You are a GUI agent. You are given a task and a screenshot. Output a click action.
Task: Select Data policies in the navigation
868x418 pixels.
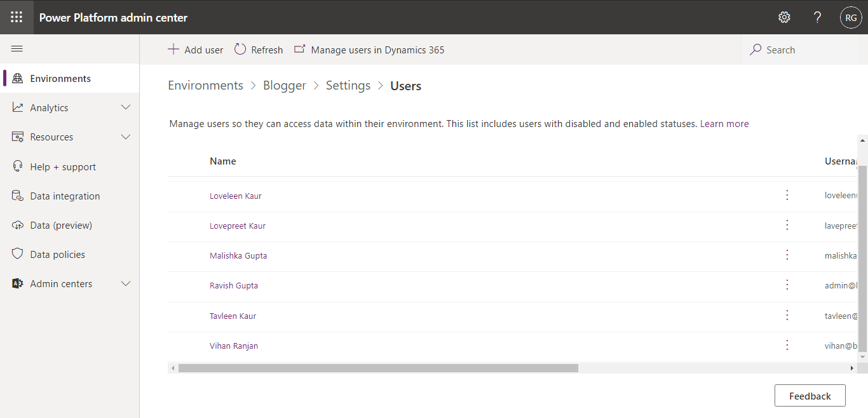coord(70,254)
